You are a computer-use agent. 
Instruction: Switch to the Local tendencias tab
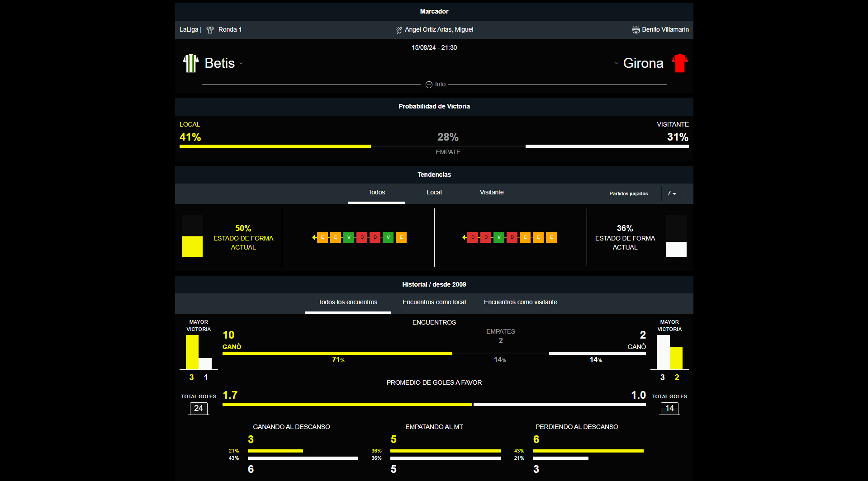(434, 193)
